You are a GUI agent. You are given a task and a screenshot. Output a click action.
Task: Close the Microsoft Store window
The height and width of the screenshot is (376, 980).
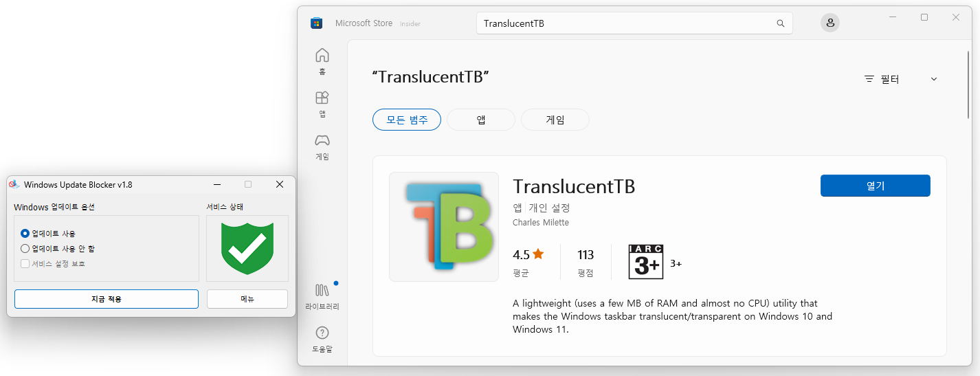(956, 17)
